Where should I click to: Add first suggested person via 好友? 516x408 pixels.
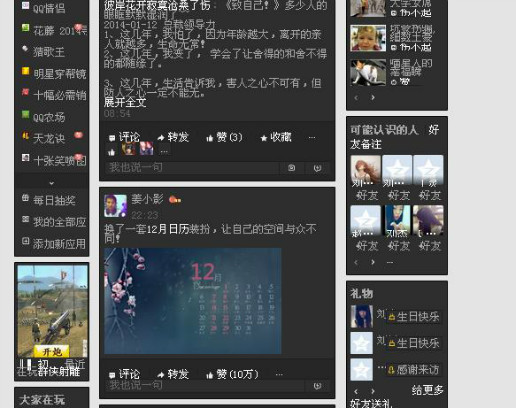[367, 195]
